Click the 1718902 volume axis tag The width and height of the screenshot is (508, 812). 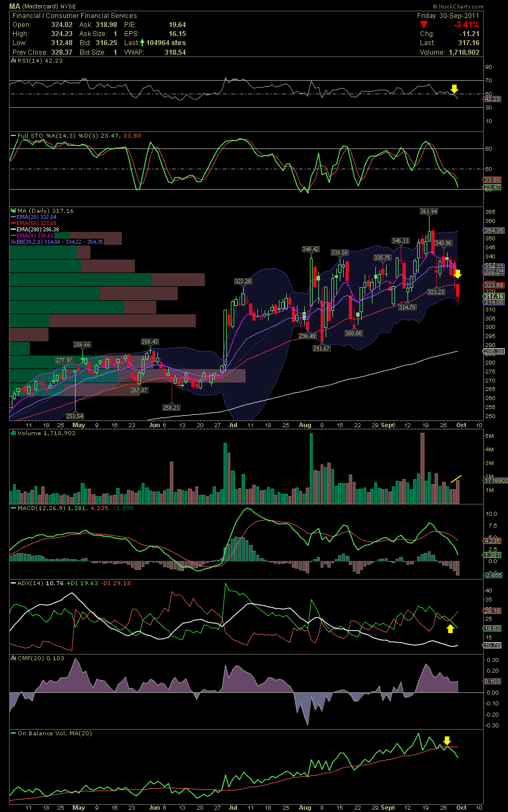tap(496, 481)
